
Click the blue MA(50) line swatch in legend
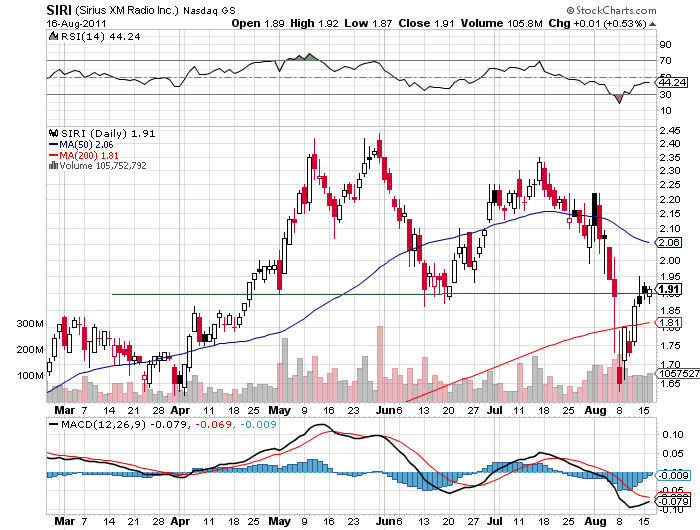click(x=53, y=145)
